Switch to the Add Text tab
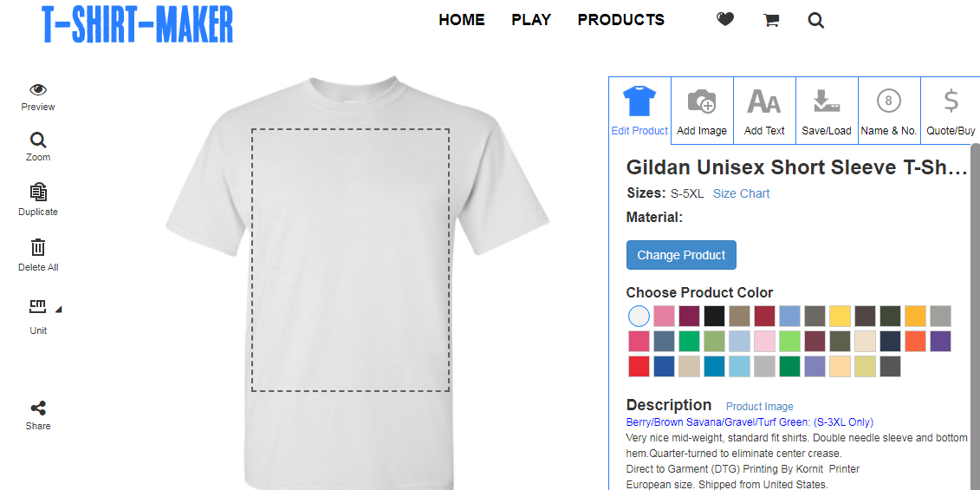Screen dimensions: 980x490 (x=764, y=111)
